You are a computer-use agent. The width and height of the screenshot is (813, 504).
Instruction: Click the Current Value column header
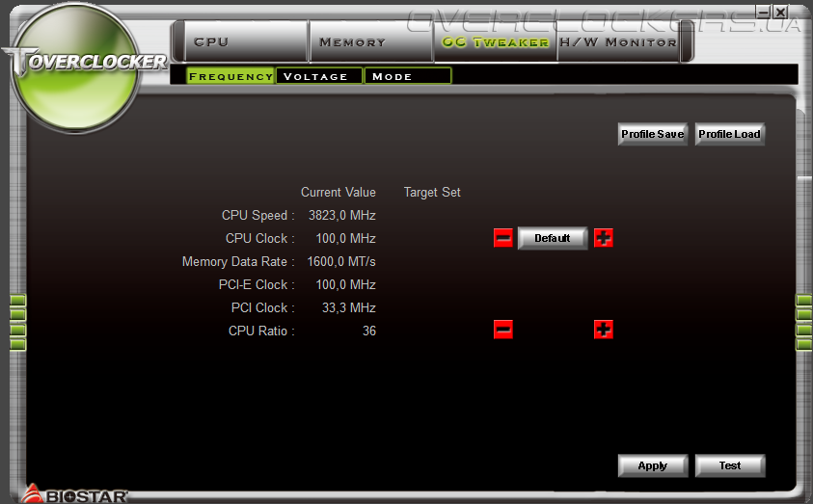tap(339, 192)
